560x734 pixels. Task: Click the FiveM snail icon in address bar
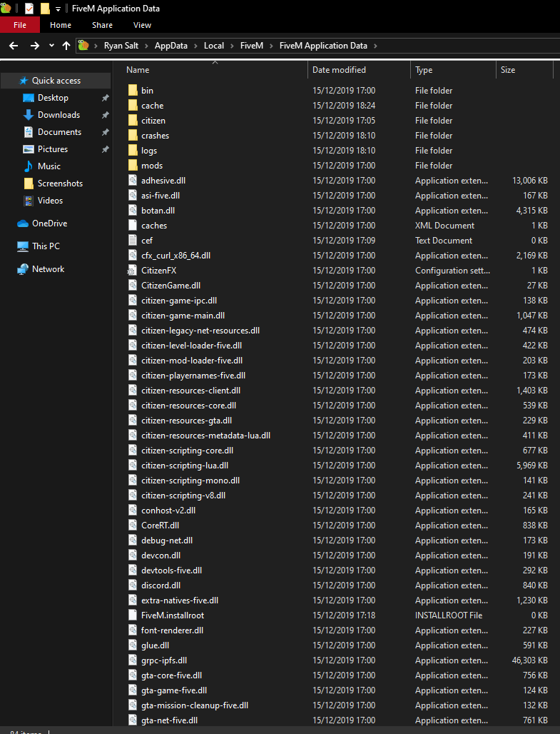(83, 46)
